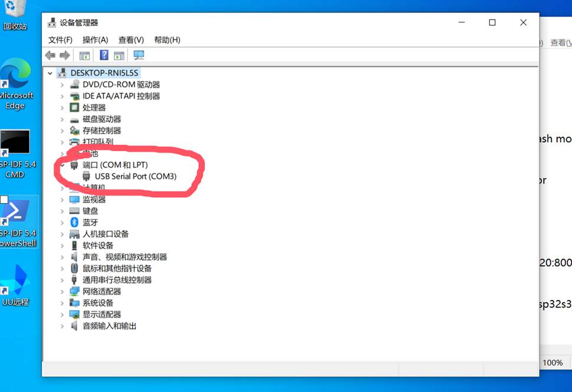The image size is (572, 392).
Task: Click the Forward arrow toolbar icon
Action: click(x=64, y=55)
